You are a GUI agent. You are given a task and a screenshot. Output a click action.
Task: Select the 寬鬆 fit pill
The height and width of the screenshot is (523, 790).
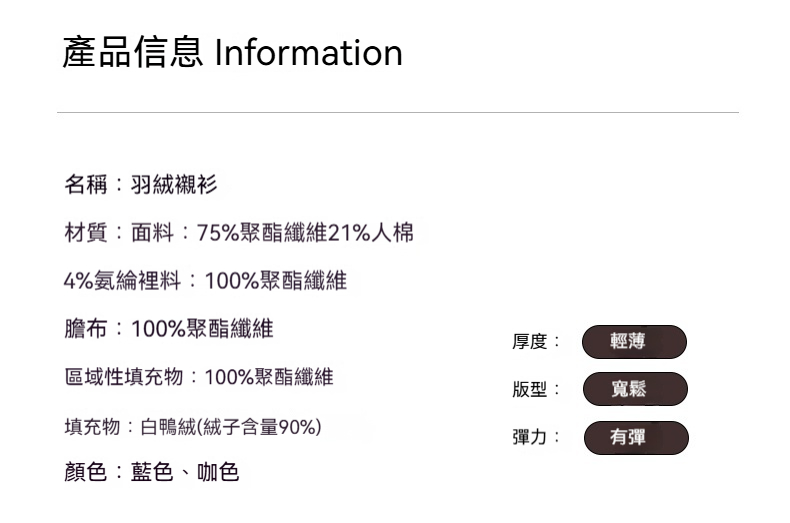pos(634,389)
